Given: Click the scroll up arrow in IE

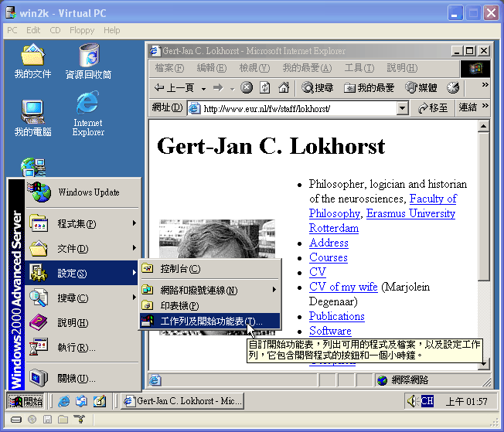Looking at the screenshot, I should 483,126.
